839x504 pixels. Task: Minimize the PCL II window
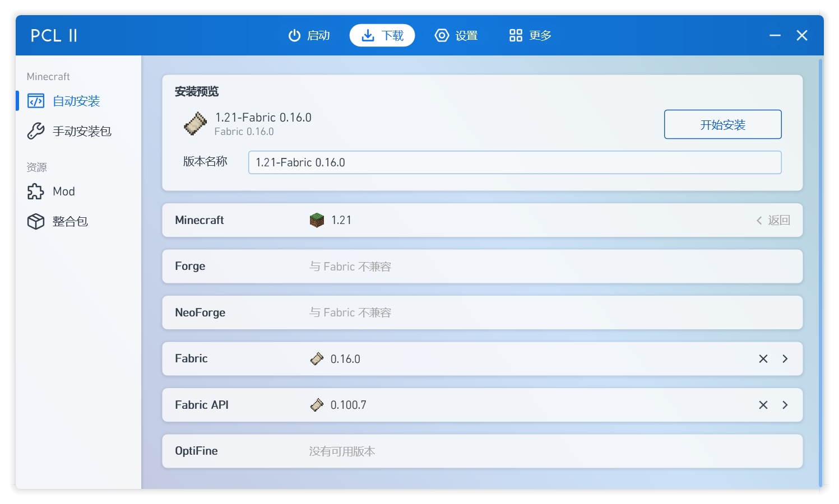coord(775,35)
